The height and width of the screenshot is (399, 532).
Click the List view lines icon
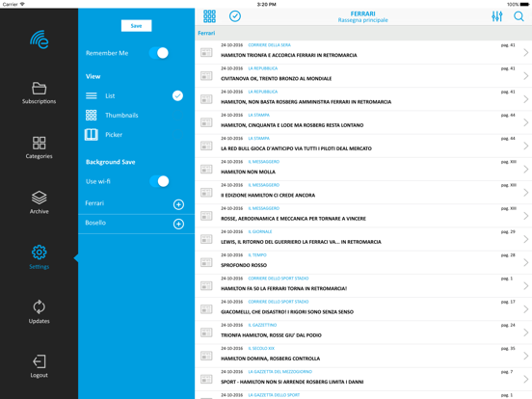(91, 95)
